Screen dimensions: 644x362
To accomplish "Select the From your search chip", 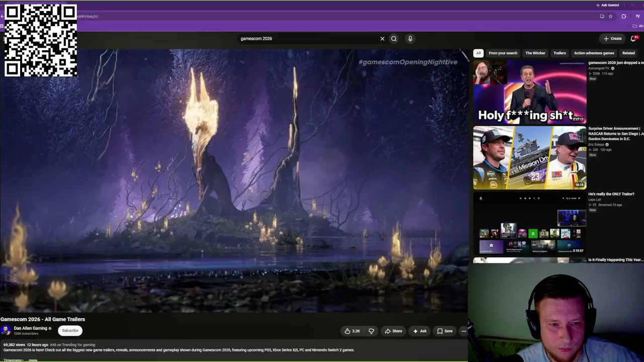I will (x=503, y=53).
